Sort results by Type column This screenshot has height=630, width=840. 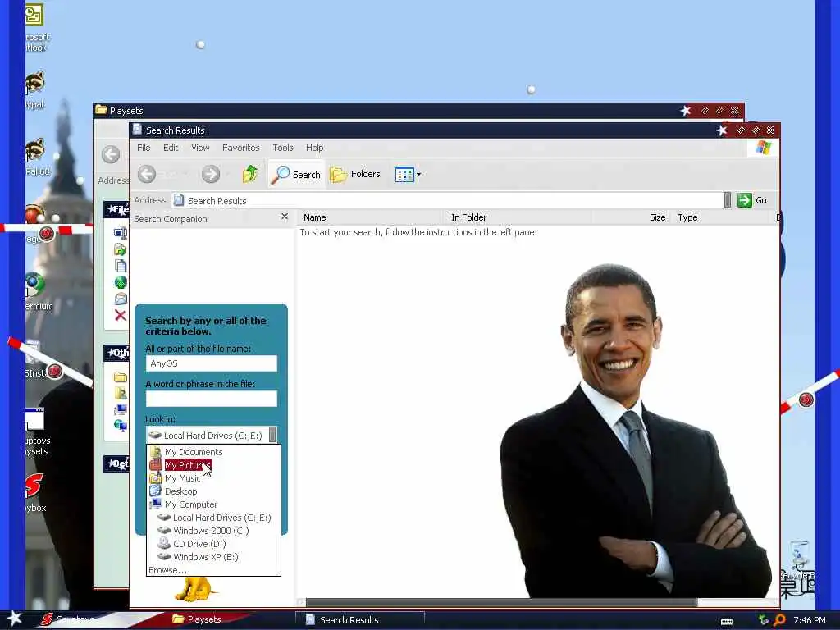click(722, 217)
